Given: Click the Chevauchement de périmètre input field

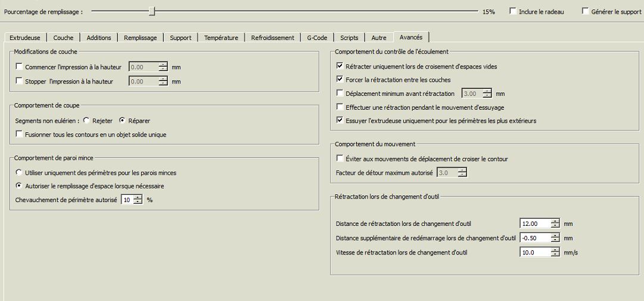Looking at the screenshot, I should 127,200.
